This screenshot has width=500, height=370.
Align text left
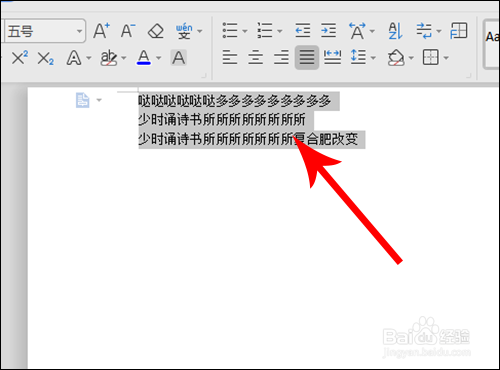pos(230,58)
